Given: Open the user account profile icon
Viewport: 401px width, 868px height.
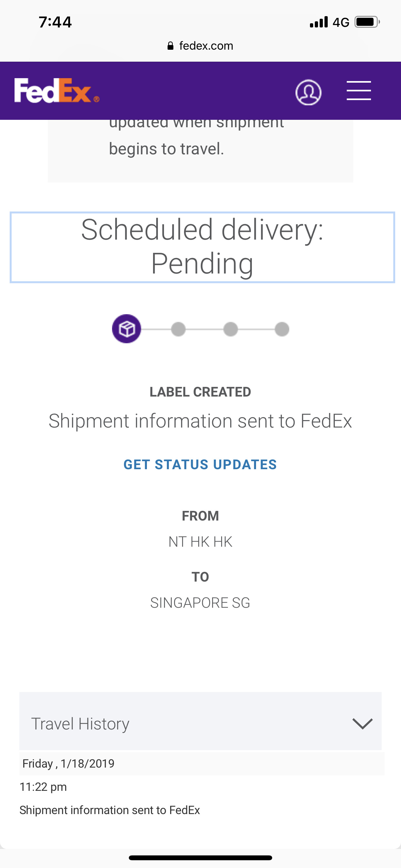Looking at the screenshot, I should (308, 92).
